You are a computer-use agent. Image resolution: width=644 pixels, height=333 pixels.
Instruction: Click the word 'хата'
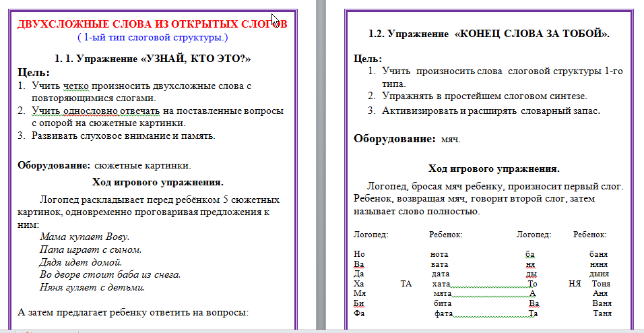[x=441, y=284]
